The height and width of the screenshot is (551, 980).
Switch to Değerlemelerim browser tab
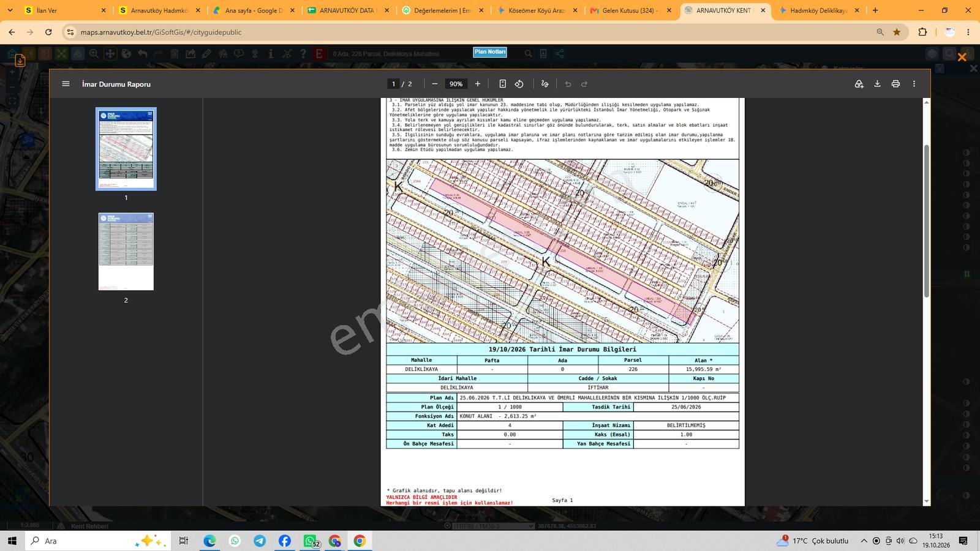443,10
